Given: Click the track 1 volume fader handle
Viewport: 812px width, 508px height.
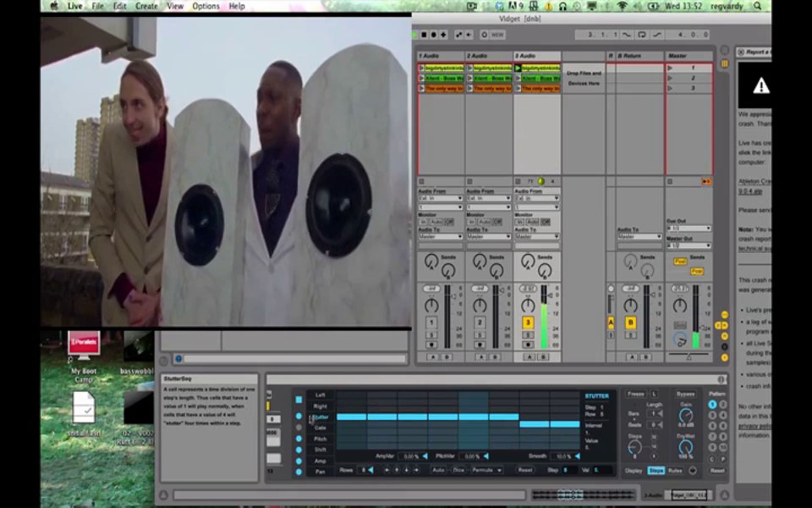Looking at the screenshot, I should [454, 297].
